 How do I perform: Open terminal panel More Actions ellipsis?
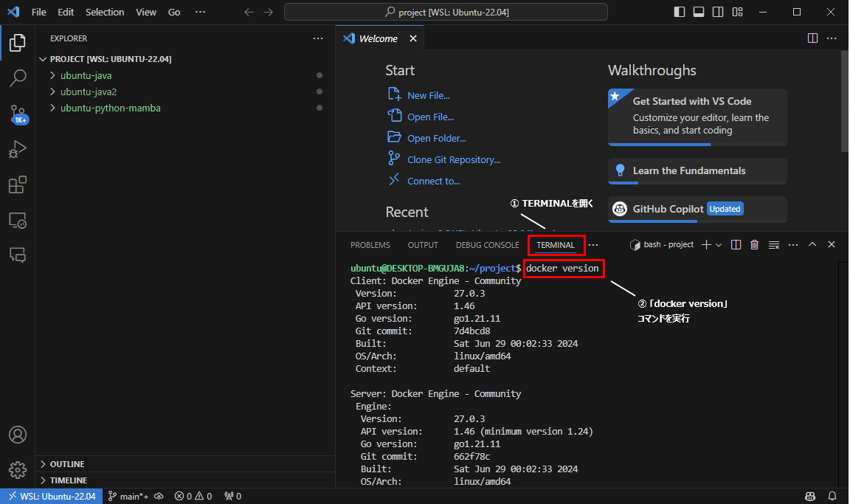point(793,245)
